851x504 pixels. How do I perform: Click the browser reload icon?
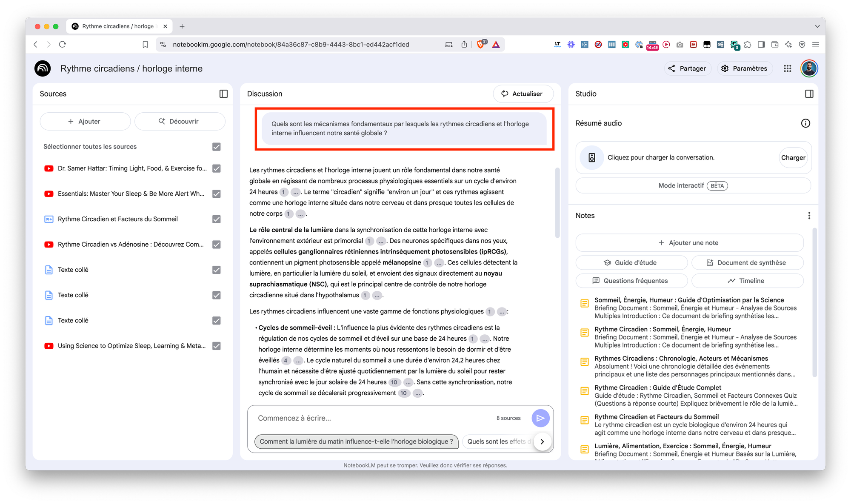[63, 44]
